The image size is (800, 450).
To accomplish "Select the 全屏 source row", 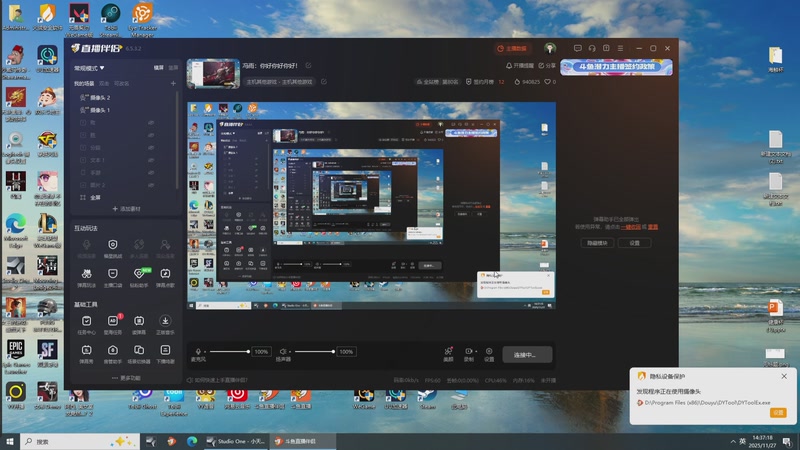I will [x=125, y=197].
